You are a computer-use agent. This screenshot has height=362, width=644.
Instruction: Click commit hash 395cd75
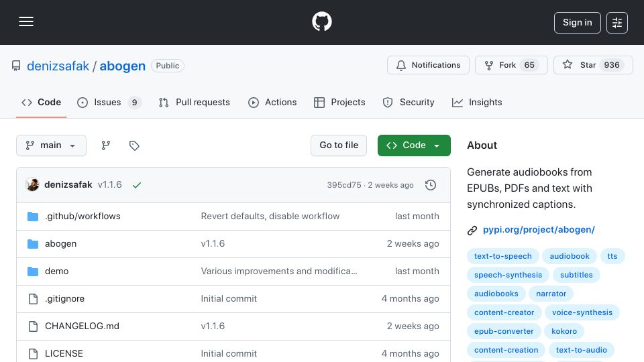tap(344, 185)
